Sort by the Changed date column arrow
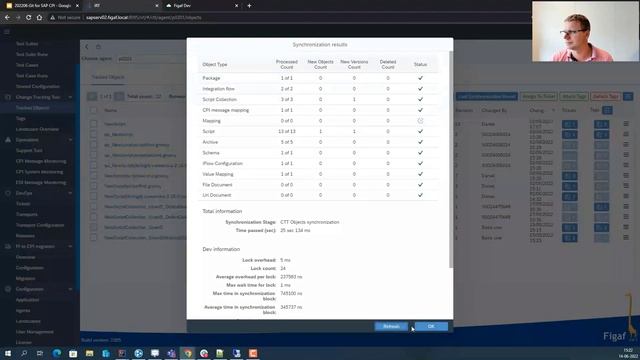This screenshot has height=360, width=640. pyautogui.click(x=553, y=110)
